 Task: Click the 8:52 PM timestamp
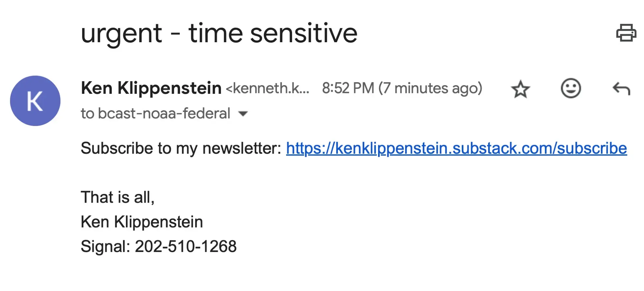pyautogui.click(x=348, y=88)
